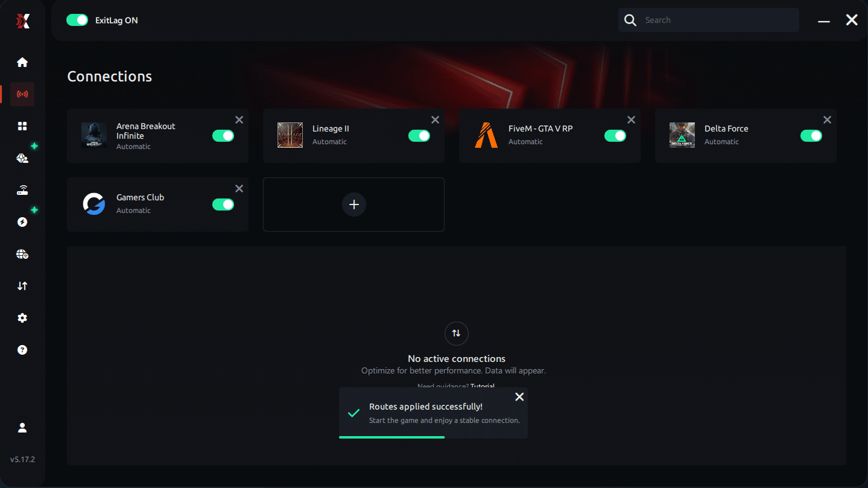Open the apps grid icon in sidebar
This screenshot has height=488, width=868.
[x=22, y=126]
